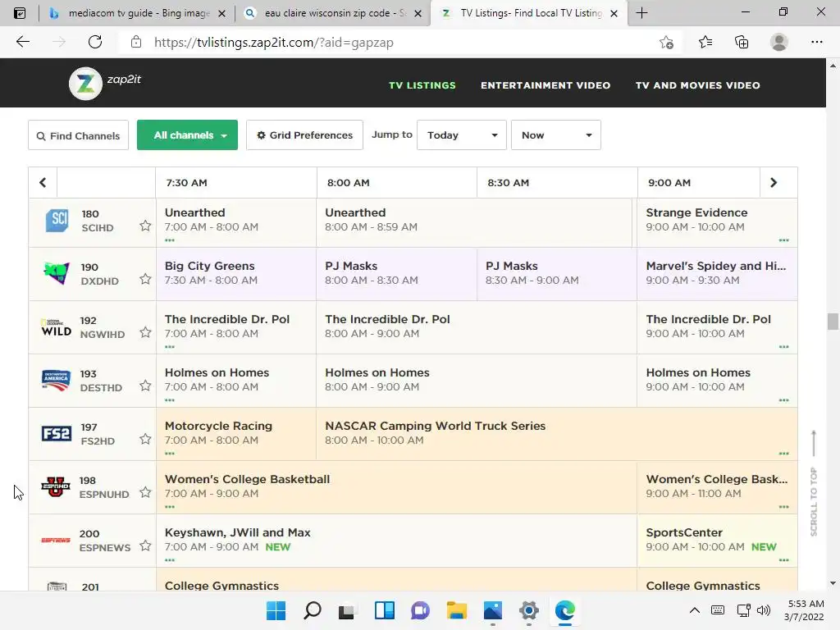Image resolution: width=840 pixels, height=630 pixels.
Task: Click the SCROLL TO TOP control
Action: (x=814, y=483)
